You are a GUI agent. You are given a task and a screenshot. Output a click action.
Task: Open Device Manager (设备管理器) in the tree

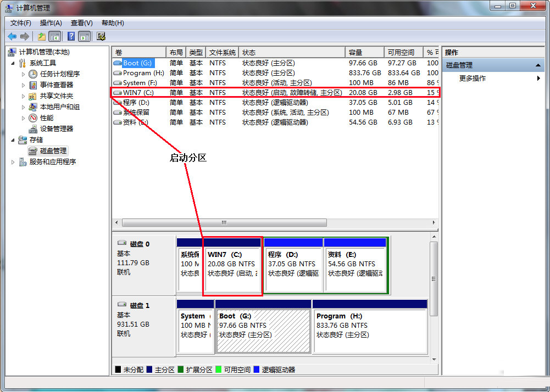point(56,128)
